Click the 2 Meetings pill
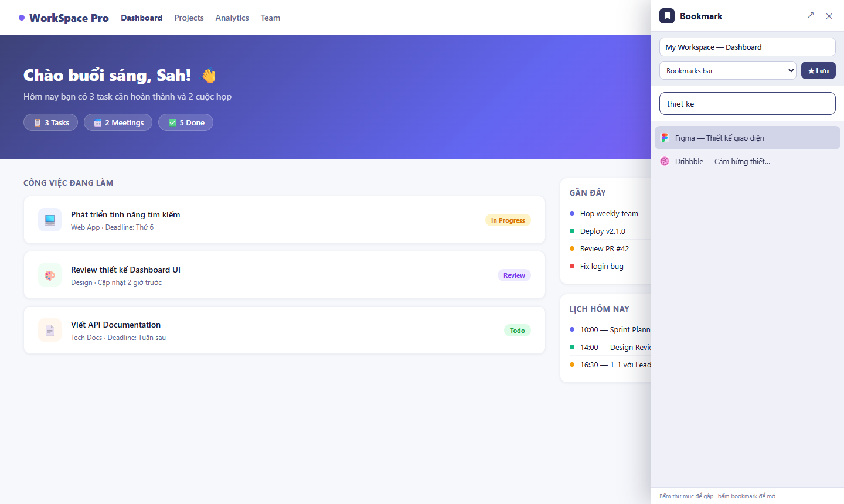 (118, 122)
